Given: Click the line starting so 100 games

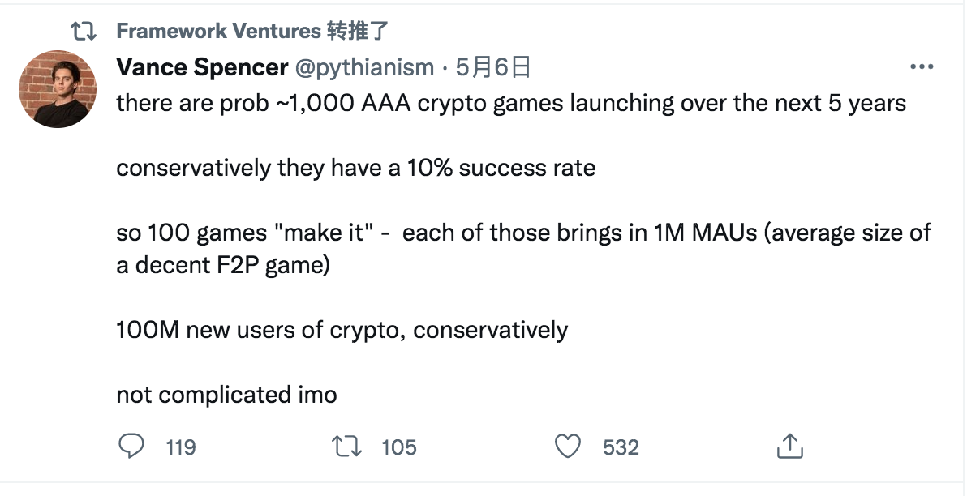Looking at the screenshot, I should click(524, 233).
